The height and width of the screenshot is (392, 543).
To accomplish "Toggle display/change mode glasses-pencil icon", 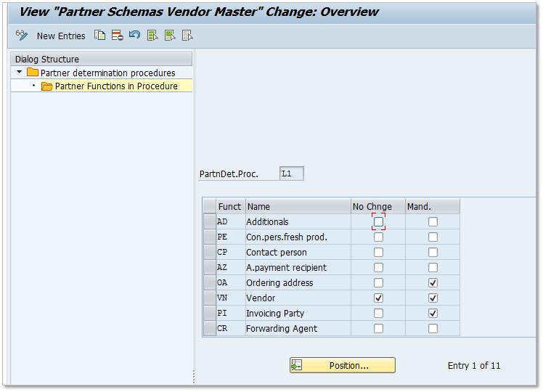I will [x=22, y=36].
